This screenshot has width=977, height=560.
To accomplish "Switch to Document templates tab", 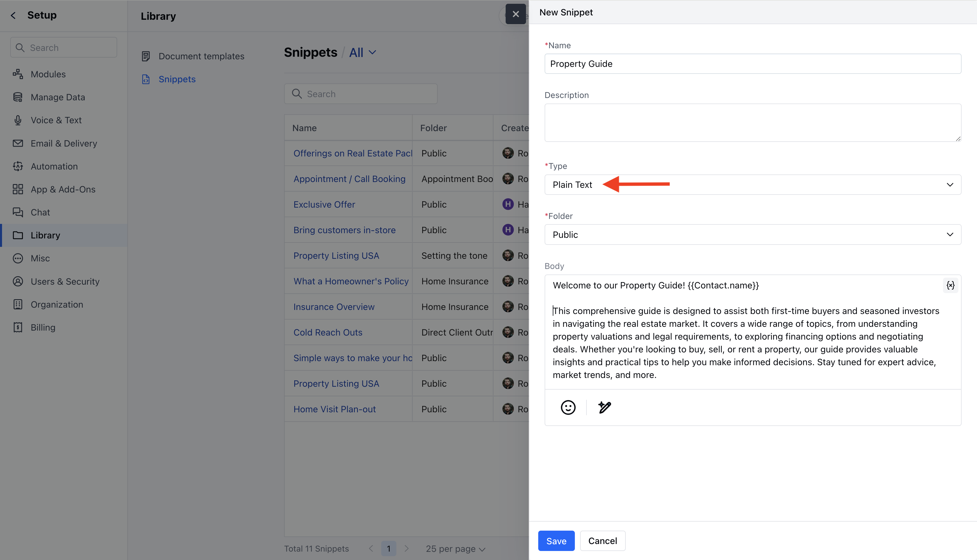I will [201, 56].
